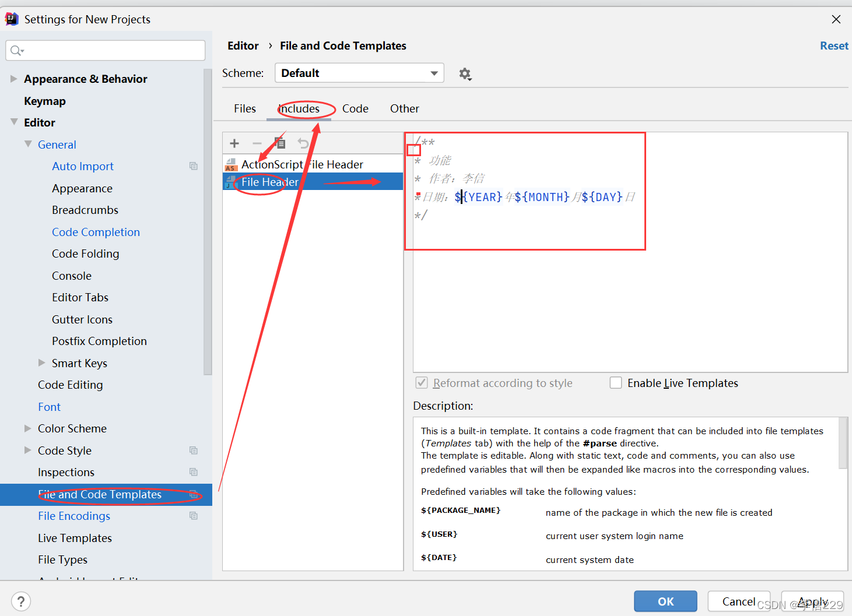852x616 pixels.
Task: Collapse the Editor section
Action: (x=14, y=122)
